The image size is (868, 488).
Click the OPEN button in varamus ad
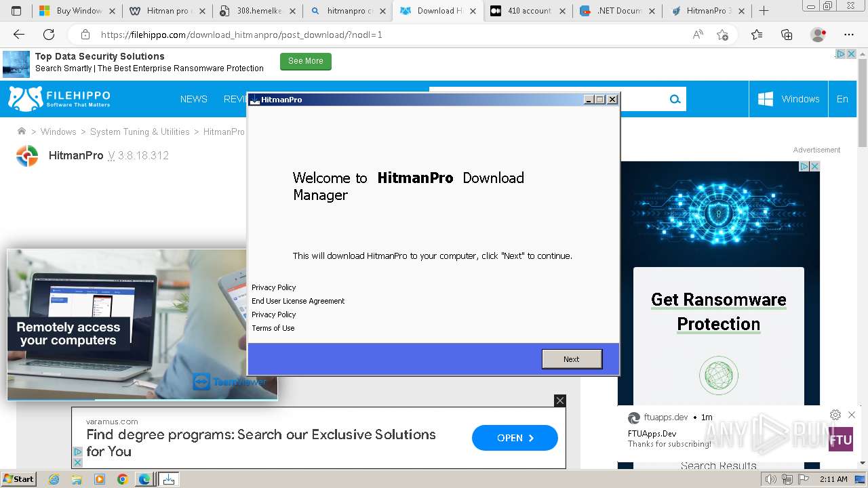(515, 438)
